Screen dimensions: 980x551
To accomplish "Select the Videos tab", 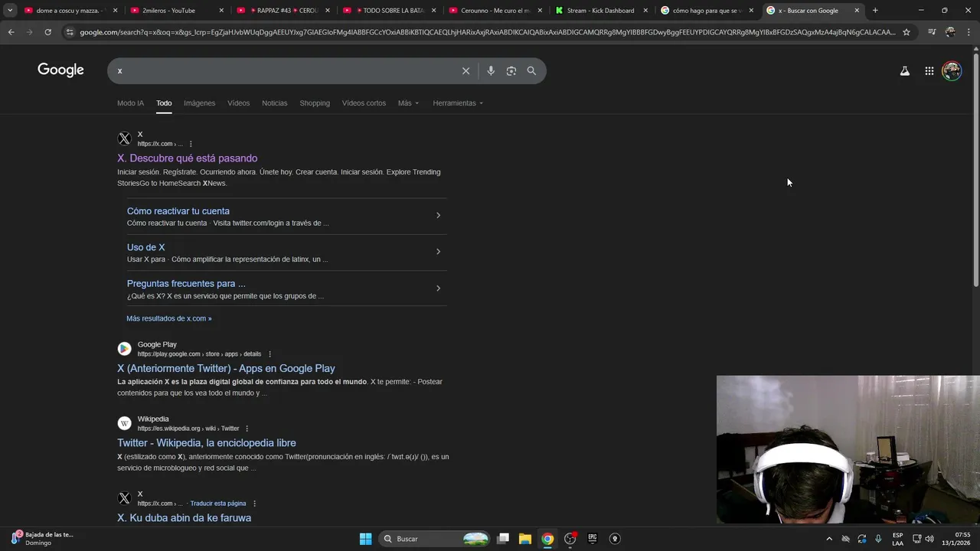I will (x=238, y=103).
